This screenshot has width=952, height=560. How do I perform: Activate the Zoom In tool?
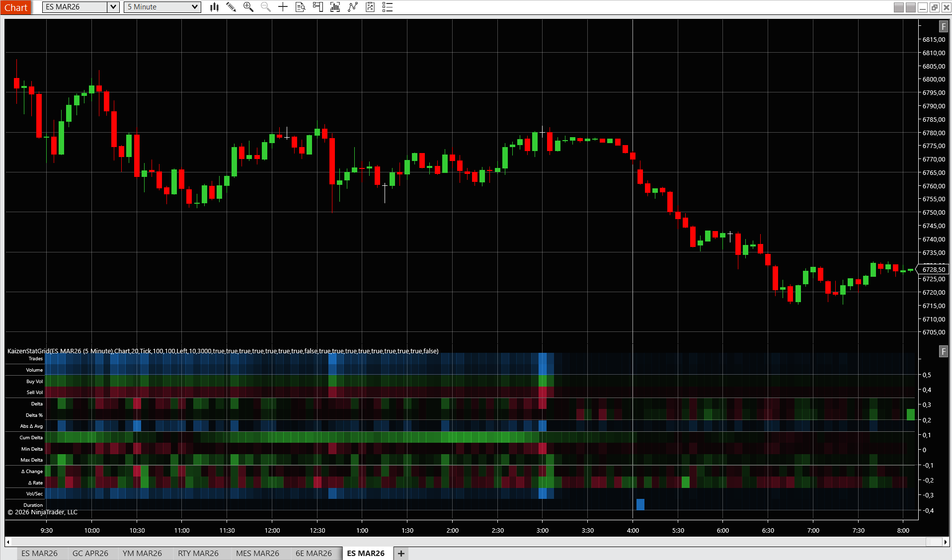[248, 7]
